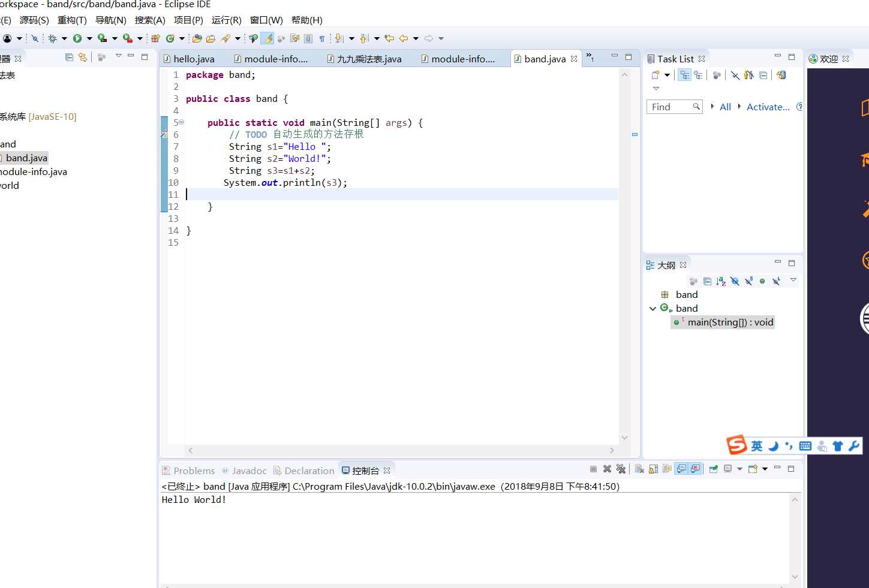Click Clear Console icon
Screen dimensions: 869x588
point(639,469)
